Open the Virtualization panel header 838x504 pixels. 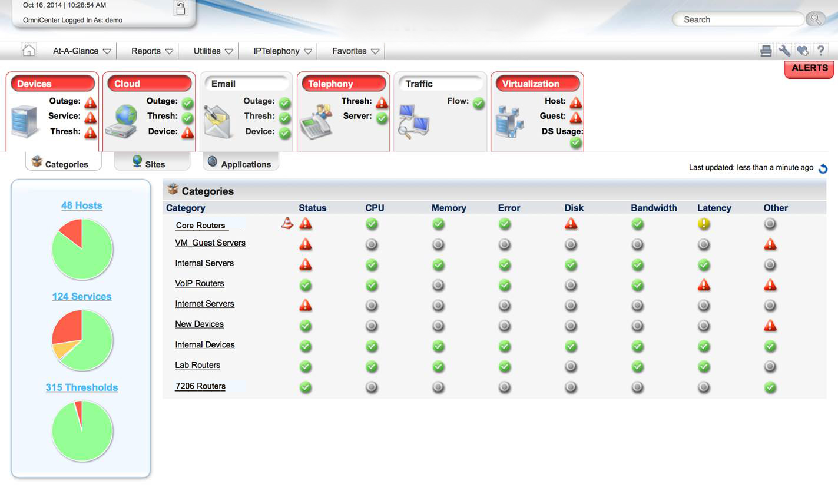coord(537,84)
